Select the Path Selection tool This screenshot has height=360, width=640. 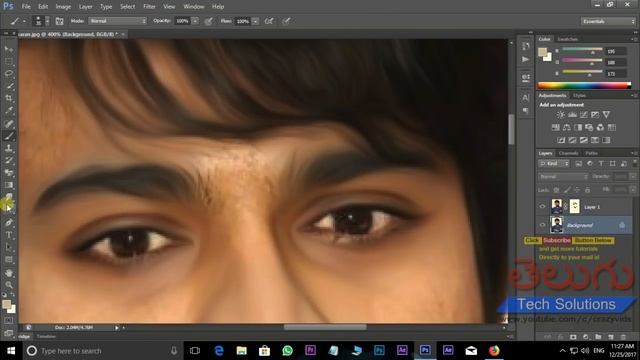pyautogui.click(x=9, y=248)
